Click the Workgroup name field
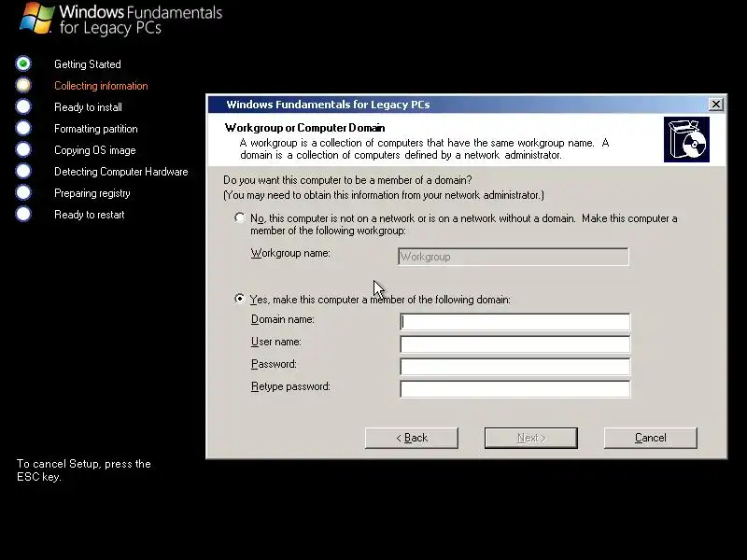Viewport: 747px width, 560px height. 513,257
